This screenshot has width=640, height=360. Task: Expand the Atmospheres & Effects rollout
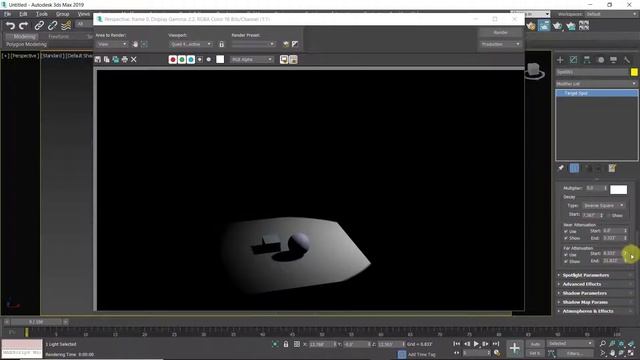pos(596,311)
